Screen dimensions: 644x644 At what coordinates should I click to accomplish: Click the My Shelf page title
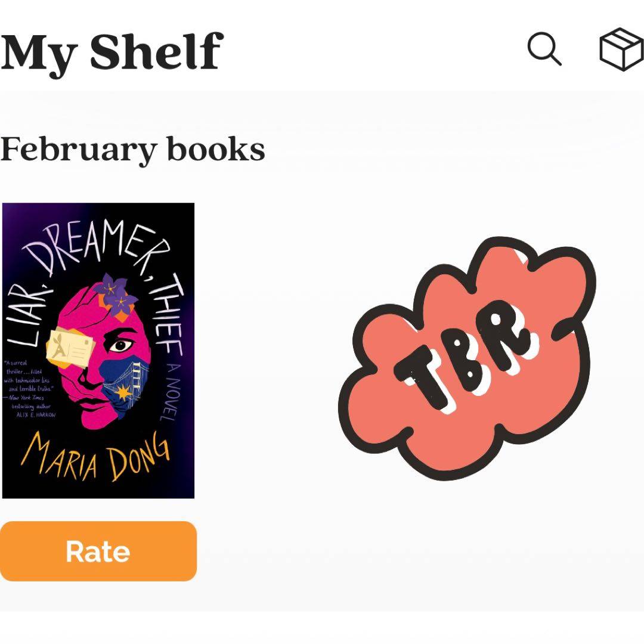tap(112, 51)
